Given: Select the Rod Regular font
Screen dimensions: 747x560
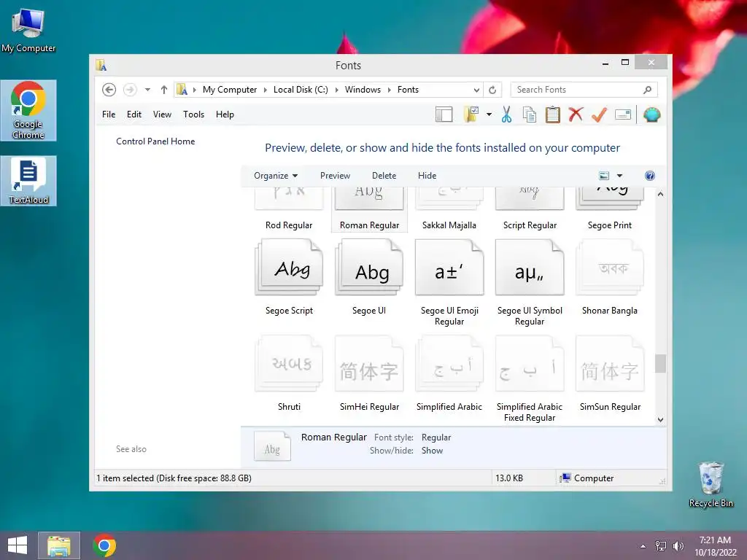Looking at the screenshot, I should [289, 209].
